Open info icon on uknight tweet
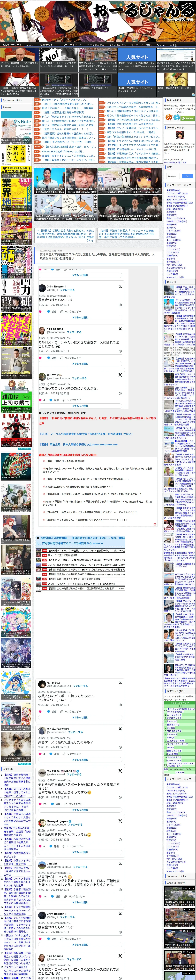The width and height of the screenshot is (196, 980). click(x=120, y=890)
